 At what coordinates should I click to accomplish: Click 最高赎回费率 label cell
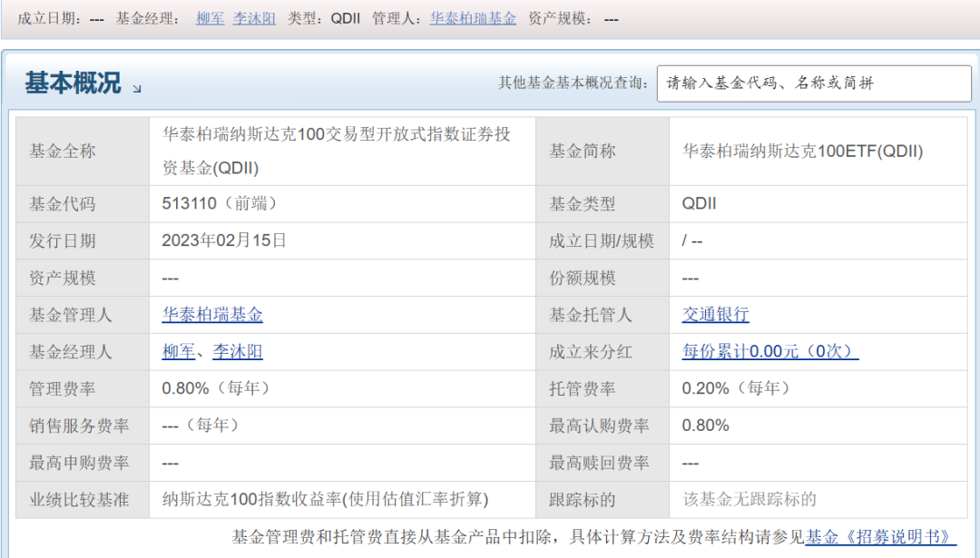(603, 463)
